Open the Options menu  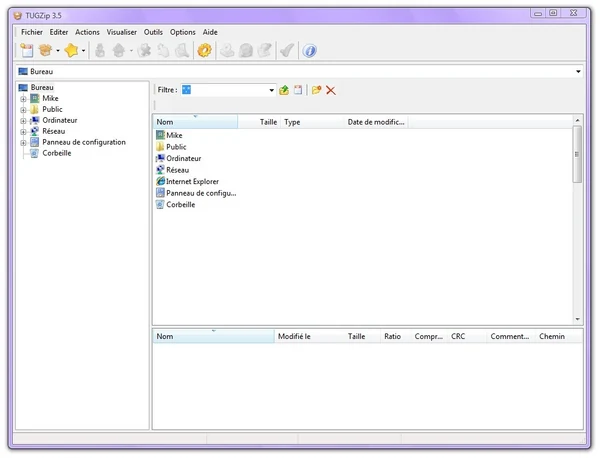click(183, 32)
